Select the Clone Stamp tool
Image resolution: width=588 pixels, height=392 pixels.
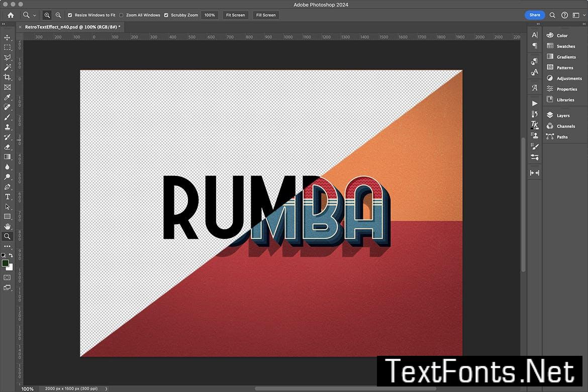coord(7,127)
